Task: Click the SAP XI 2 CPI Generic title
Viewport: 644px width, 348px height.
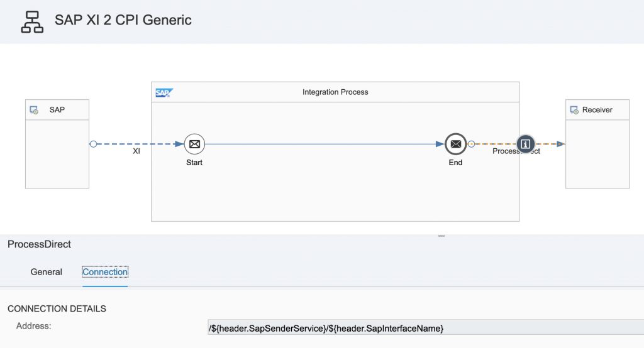Action: pyautogui.click(x=123, y=20)
